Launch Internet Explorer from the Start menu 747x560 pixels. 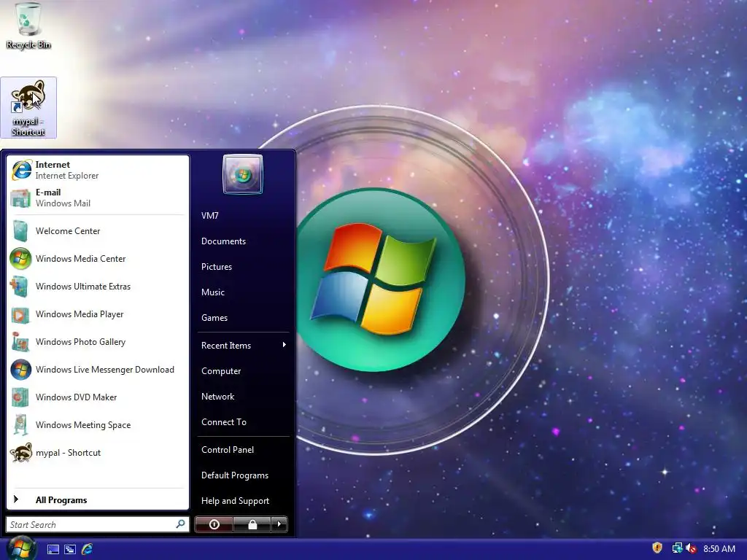98,170
